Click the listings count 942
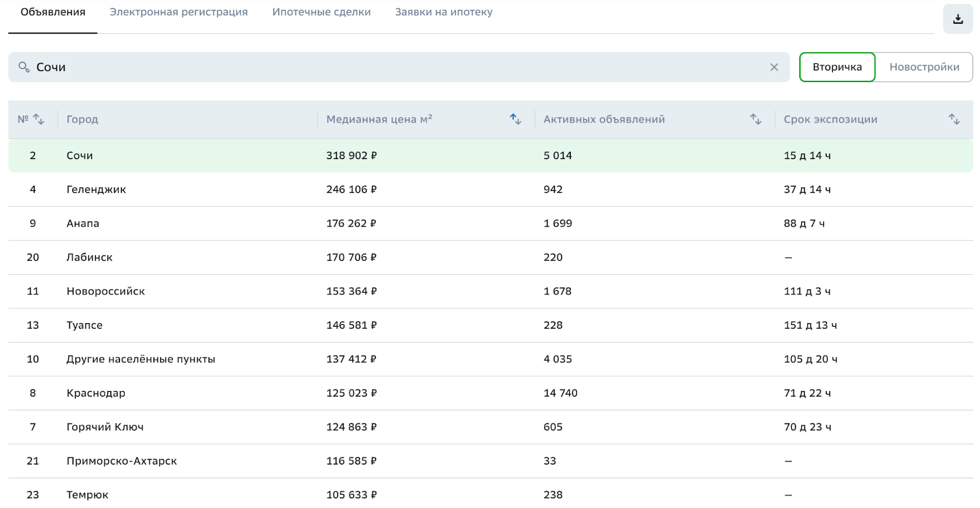 click(553, 190)
